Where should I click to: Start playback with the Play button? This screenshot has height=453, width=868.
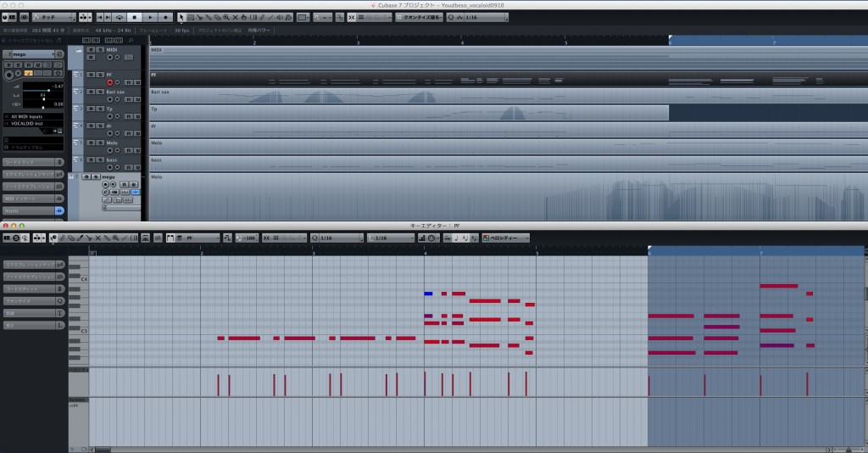[x=150, y=17]
